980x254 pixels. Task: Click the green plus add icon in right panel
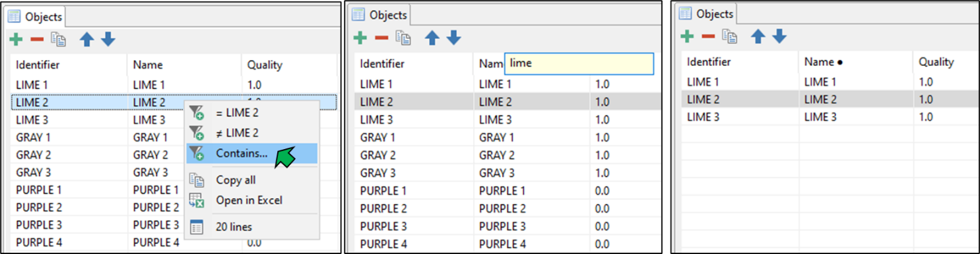pos(687,36)
